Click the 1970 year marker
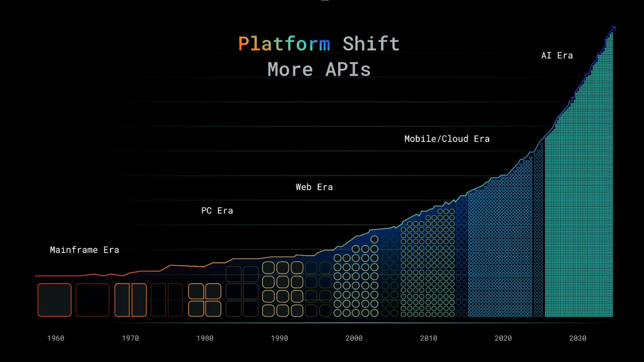Image resolution: width=644 pixels, height=362 pixels. click(x=130, y=338)
